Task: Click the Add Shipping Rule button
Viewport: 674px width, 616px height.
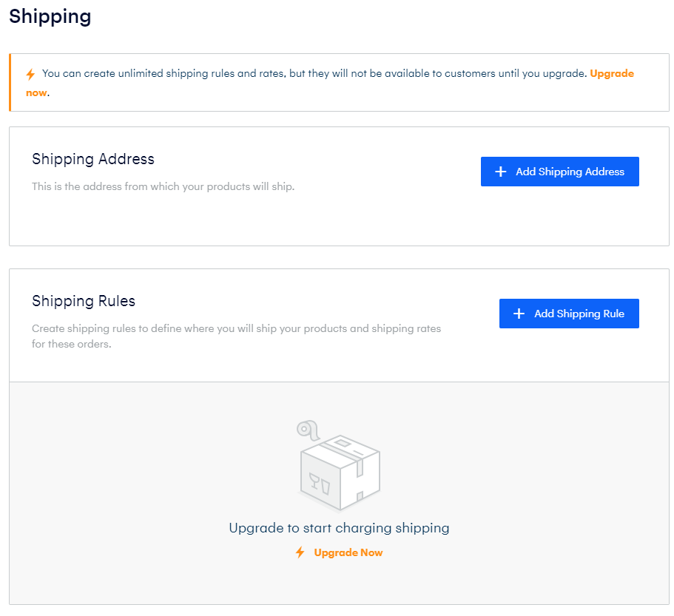Action: click(x=569, y=314)
